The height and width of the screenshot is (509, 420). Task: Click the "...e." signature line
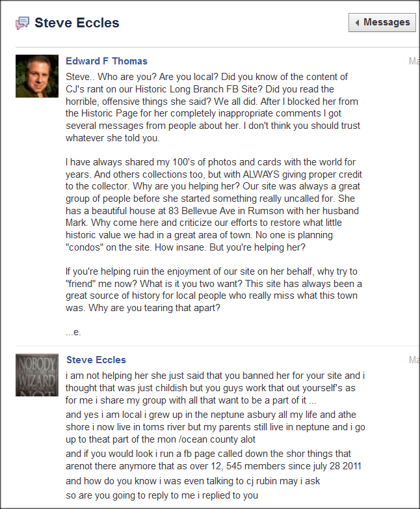73,332
